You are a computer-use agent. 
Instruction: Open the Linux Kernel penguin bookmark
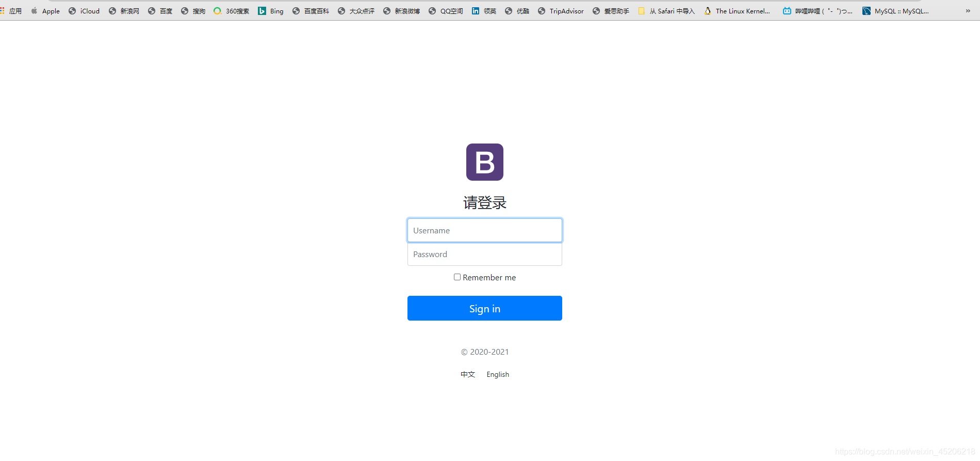click(708, 11)
